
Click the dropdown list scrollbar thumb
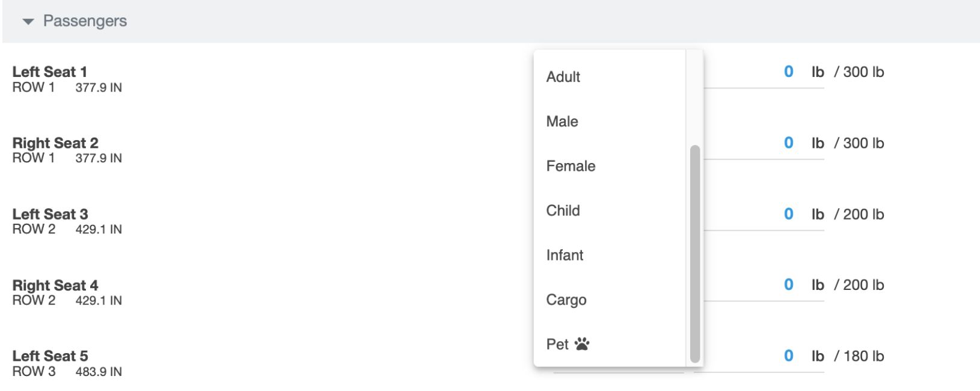pyautogui.click(x=695, y=253)
